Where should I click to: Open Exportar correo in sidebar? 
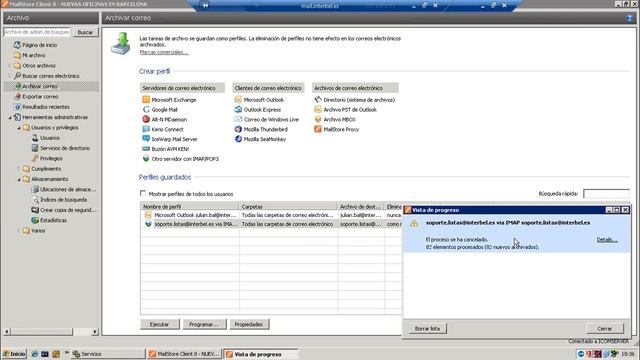point(40,97)
